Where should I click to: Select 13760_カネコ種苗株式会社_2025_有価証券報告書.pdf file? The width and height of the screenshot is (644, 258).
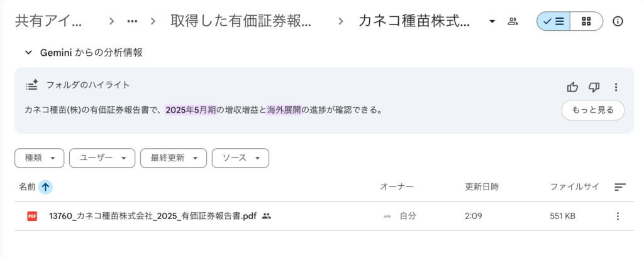pos(153,216)
